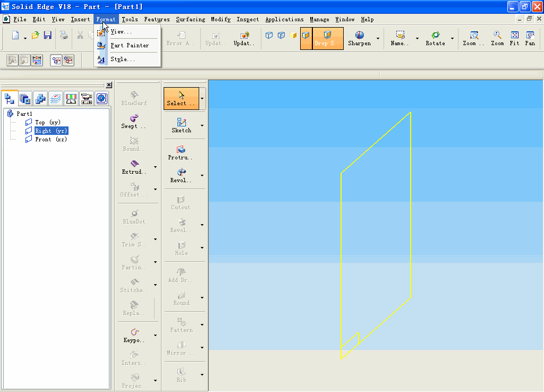The width and height of the screenshot is (544, 392).
Task: Activate the Rotate view tool
Action: pyautogui.click(x=436, y=38)
